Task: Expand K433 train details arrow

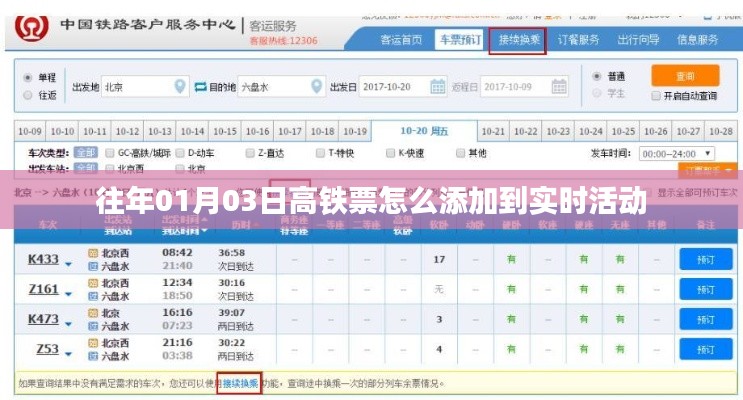Action: point(69,263)
